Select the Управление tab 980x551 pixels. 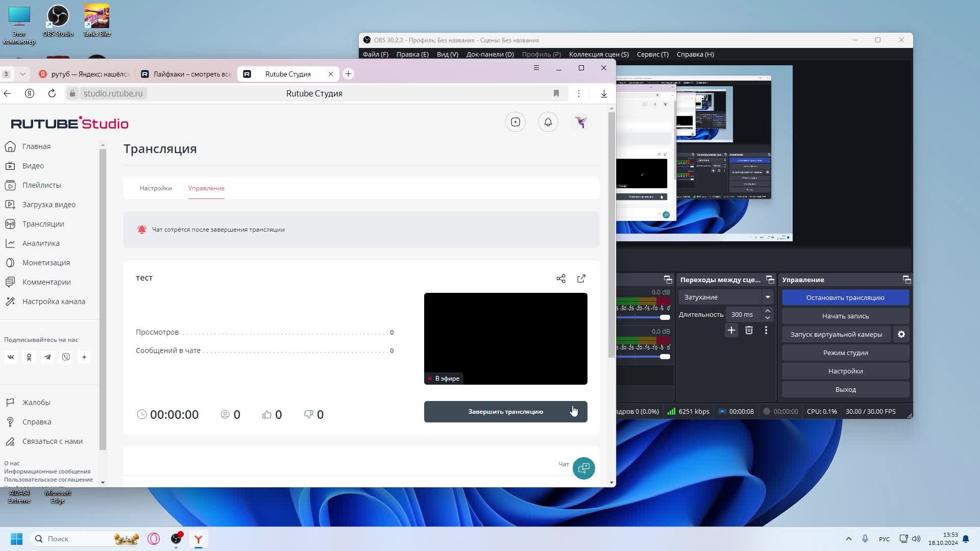coord(206,188)
